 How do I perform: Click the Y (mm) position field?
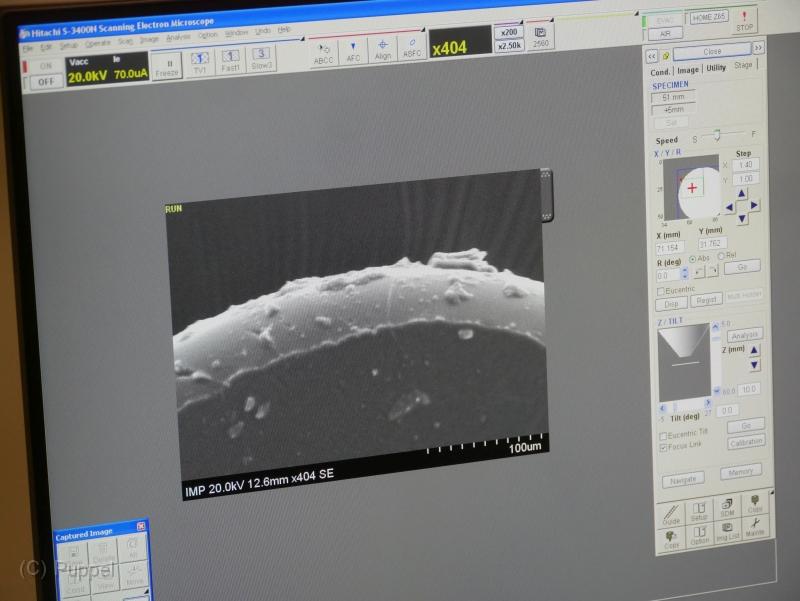(x=712, y=243)
